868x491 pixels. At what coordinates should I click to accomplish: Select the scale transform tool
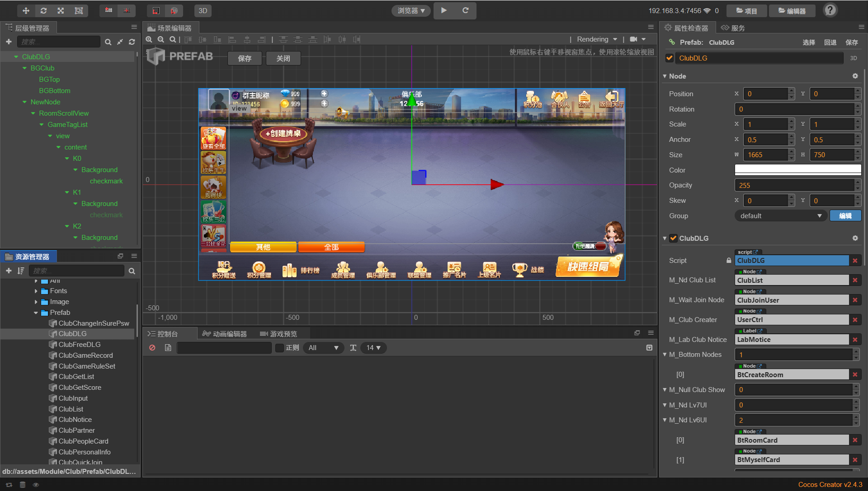pos(61,10)
